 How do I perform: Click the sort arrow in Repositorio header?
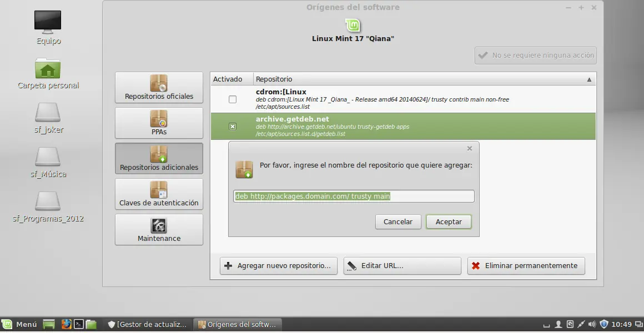click(x=589, y=80)
